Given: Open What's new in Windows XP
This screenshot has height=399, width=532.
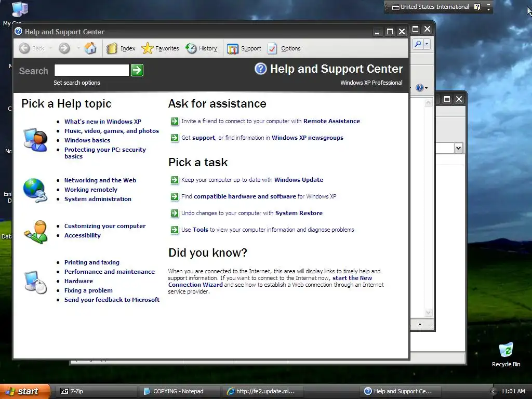Looking at the screenshot, I should click(x=103, y=122).
